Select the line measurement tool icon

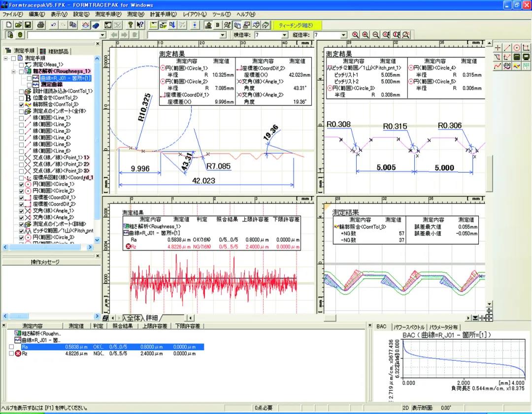508,48
